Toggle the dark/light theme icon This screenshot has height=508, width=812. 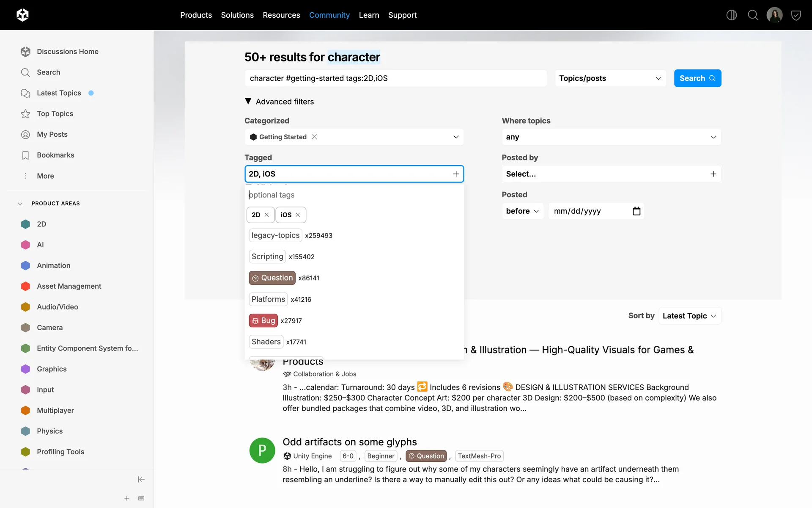731,15
